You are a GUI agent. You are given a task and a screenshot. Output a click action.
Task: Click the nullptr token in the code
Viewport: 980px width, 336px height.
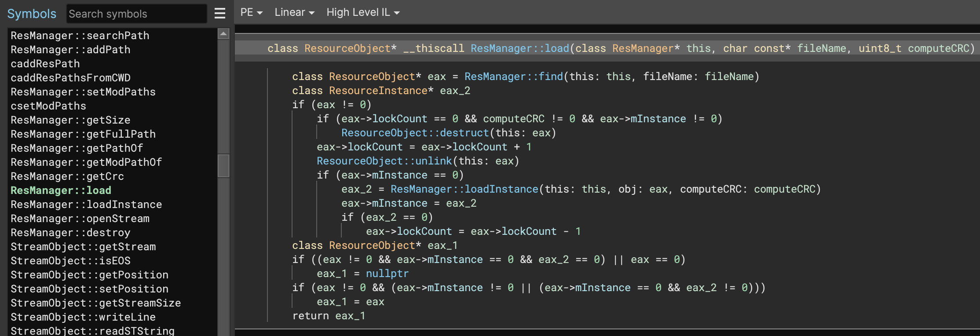pyautogui.click(x=387, y=274)
